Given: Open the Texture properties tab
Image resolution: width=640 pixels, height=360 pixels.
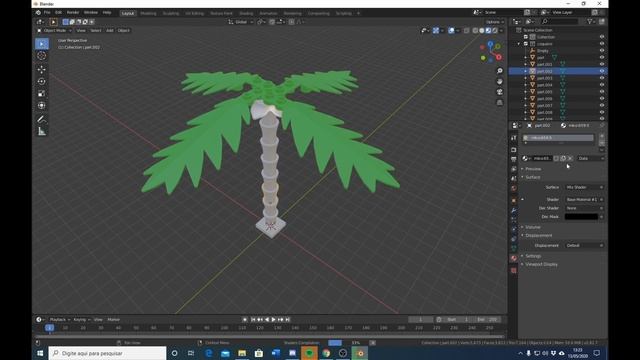Looking at the screenshot, I should coord(513,270).
